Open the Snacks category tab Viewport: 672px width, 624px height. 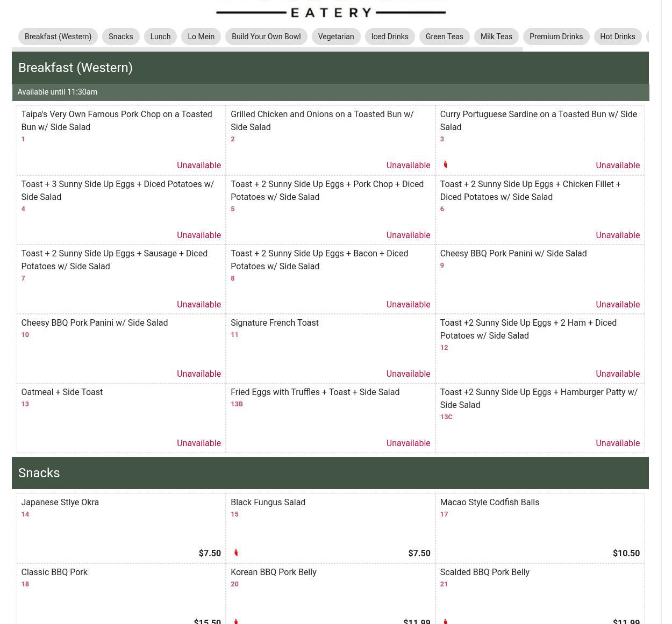point(120,37)
